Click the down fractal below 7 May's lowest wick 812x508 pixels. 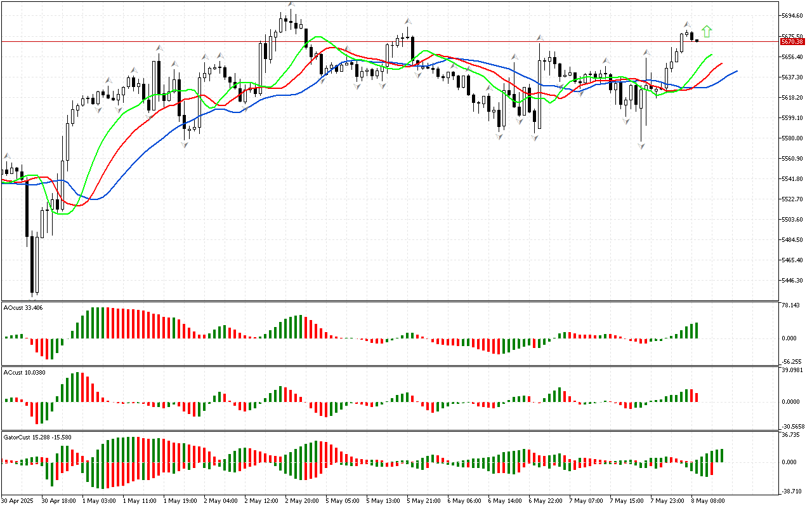pyautogui.click(x=641, y=147)
